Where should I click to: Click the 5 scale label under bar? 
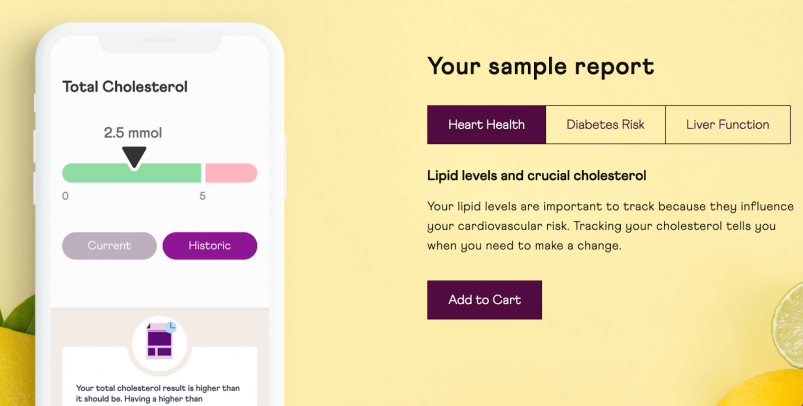click(x=203, y=196)
